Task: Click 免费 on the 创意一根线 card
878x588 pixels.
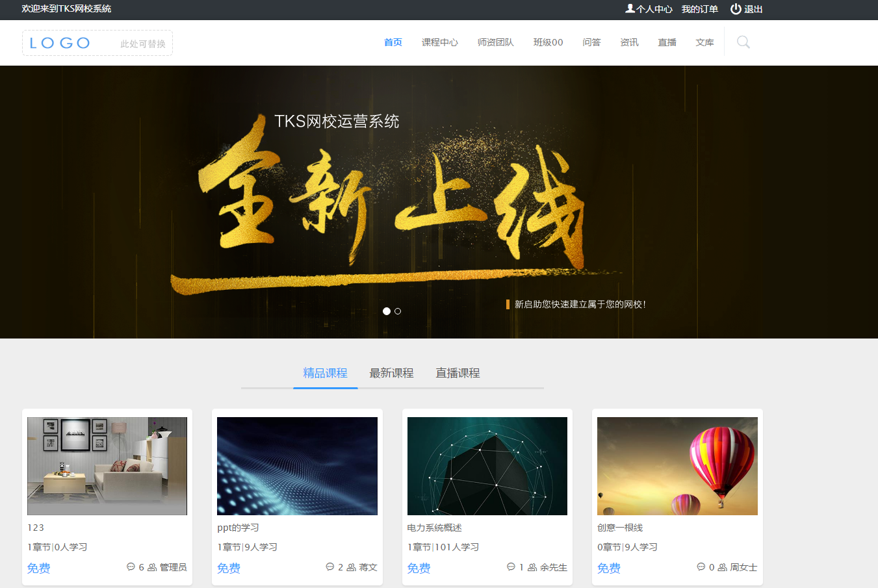Action: (x=609, y=568)
